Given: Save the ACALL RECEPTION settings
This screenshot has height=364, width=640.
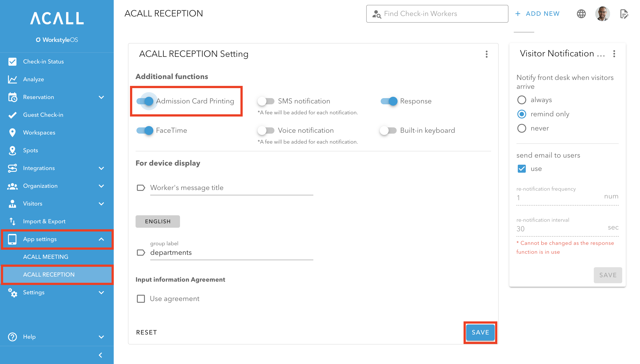Looking at the screenshot, I should [x=480, y=332].
